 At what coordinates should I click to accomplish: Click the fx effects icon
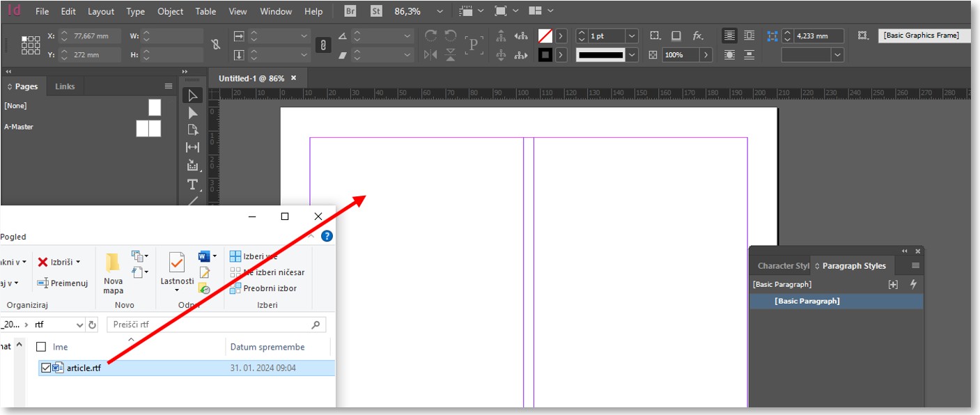point(697,36)
